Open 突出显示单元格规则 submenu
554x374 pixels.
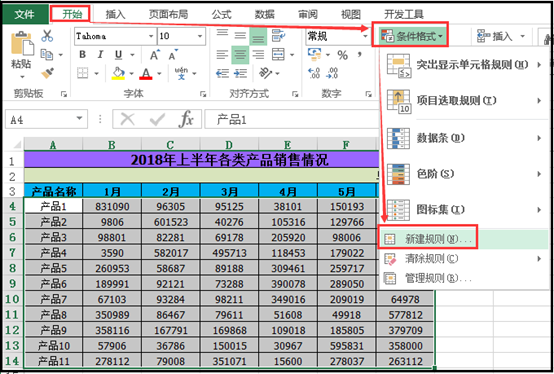(x=464, y=65)
